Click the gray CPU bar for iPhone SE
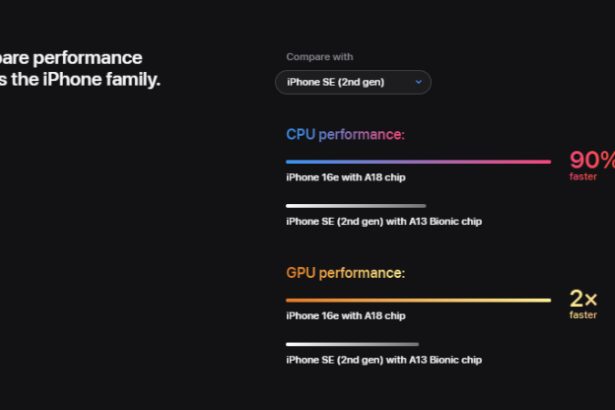 tap(356, 206)
